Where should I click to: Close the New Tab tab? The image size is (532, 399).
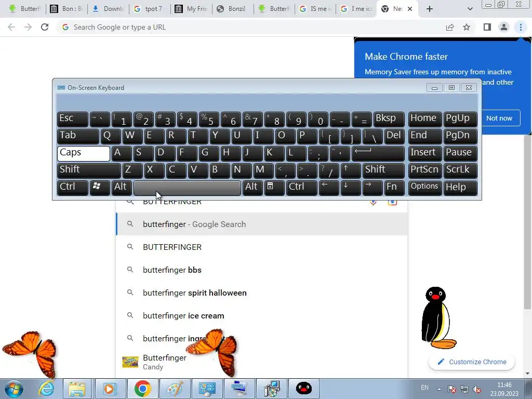pyautogui.click(x=410, y=9)
